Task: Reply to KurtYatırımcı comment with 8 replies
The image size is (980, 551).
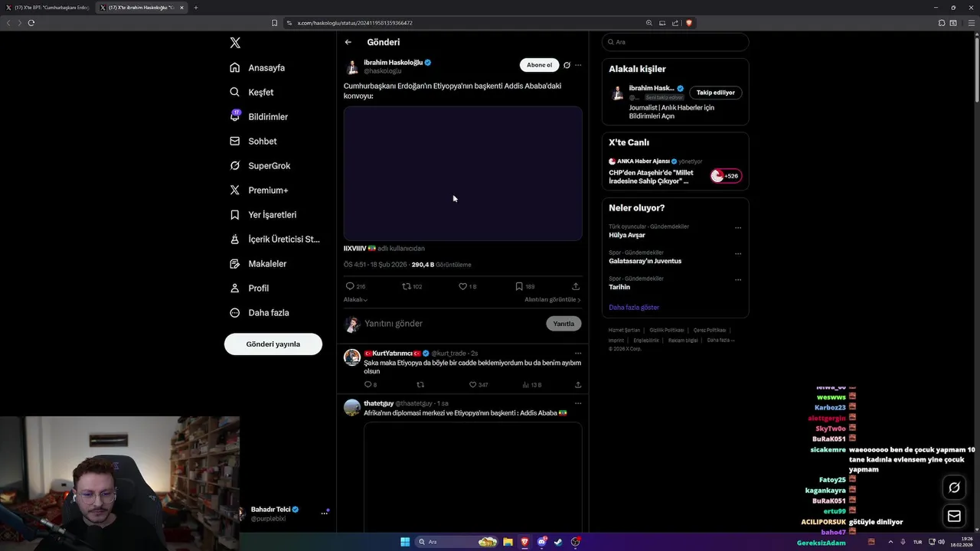Action: click(x=370, y=385)
